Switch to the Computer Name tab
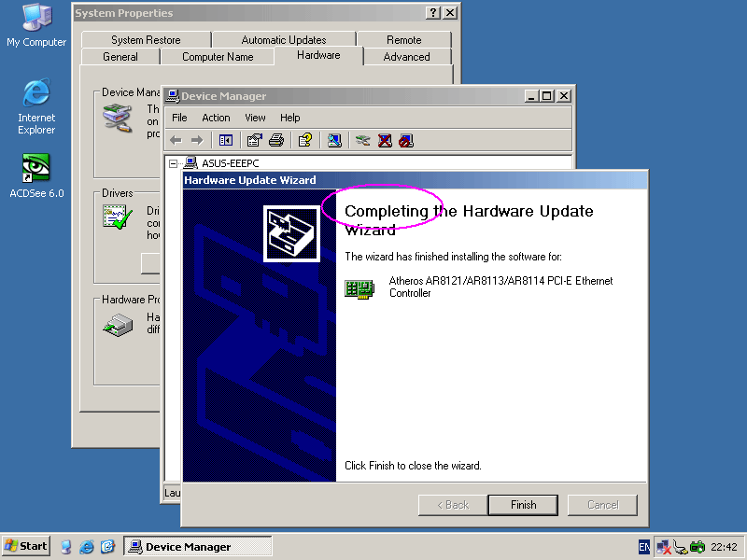Image resolution: width=747 pixels, height=560 pixels. tap(218, 57)
